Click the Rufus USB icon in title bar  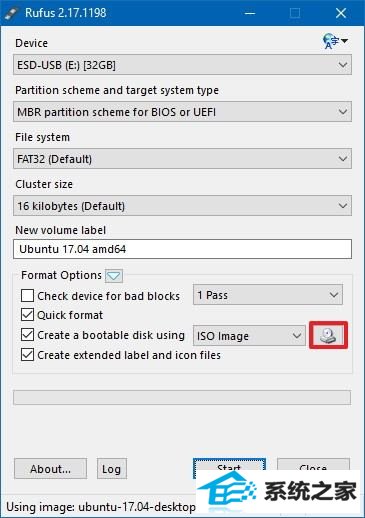(x=12, y=13)
